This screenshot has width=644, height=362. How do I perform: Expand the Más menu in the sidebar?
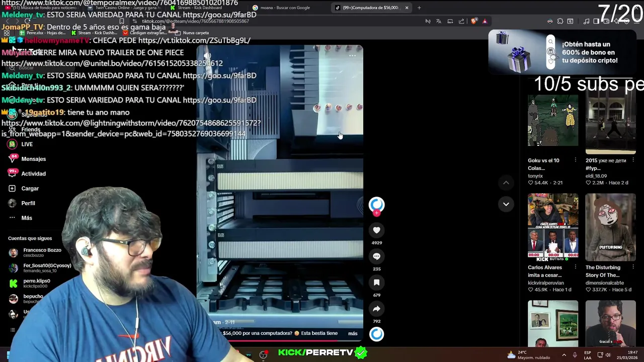[x=20, y=218]
